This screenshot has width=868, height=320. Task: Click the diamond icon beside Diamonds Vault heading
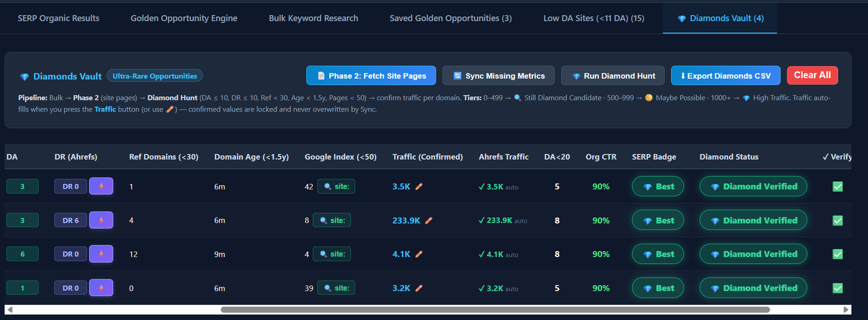point(24,76)
